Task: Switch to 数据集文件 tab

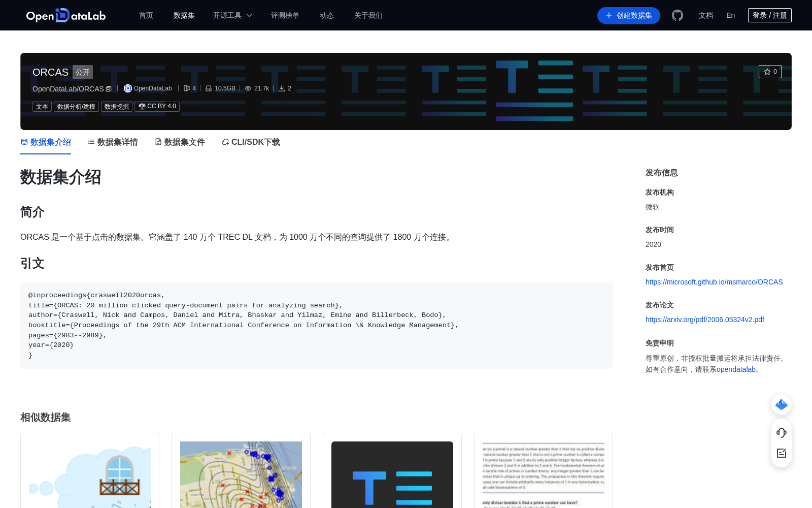Action: click(180, 142)
